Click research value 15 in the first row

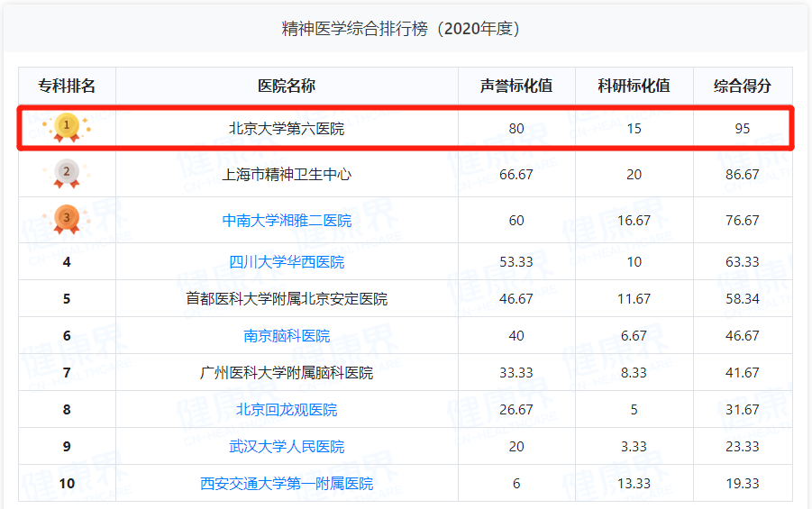(x=634, y=129)
